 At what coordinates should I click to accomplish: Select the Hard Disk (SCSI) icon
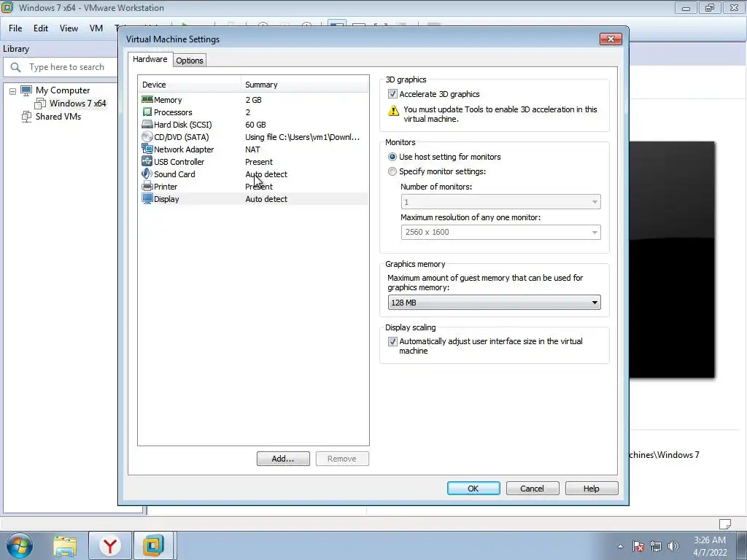[x=147, y=124]
